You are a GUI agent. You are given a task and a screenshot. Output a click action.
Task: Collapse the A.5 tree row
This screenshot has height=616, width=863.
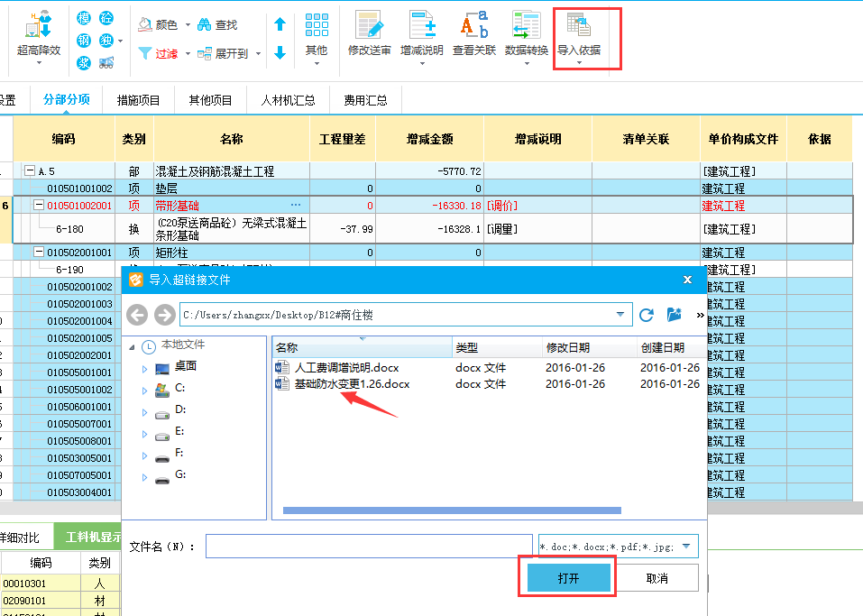[x=30, y=171]
